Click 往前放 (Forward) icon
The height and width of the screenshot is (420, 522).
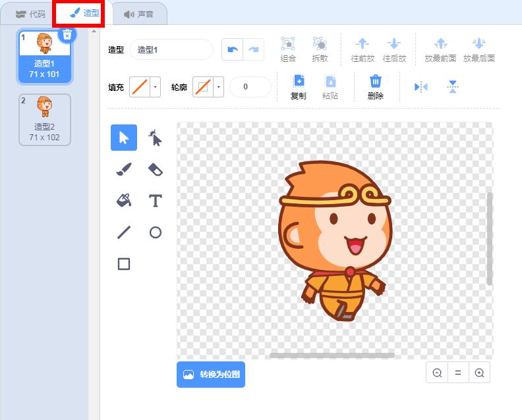click(x=362, y=43)
